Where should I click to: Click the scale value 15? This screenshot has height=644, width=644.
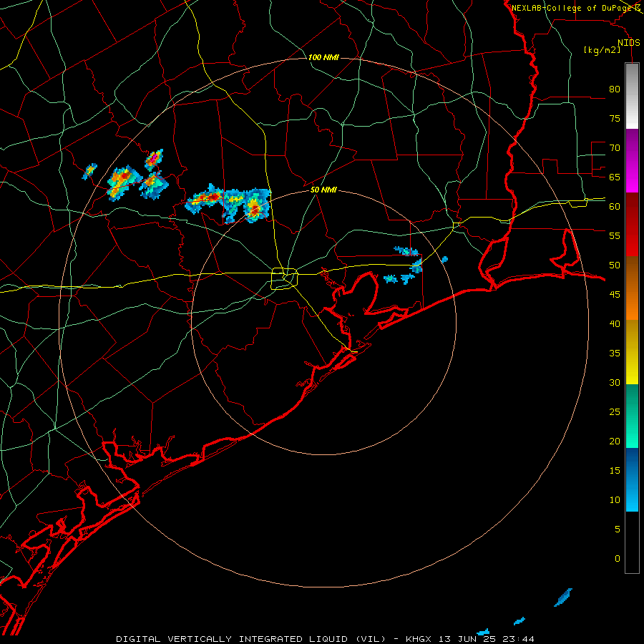[615, 471]
